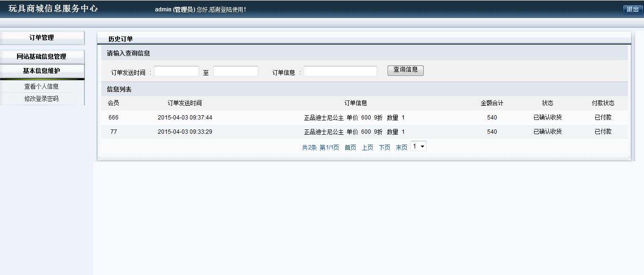
Task: Click timestamp 2015-04-03 09:33:29
Action: 185,132
